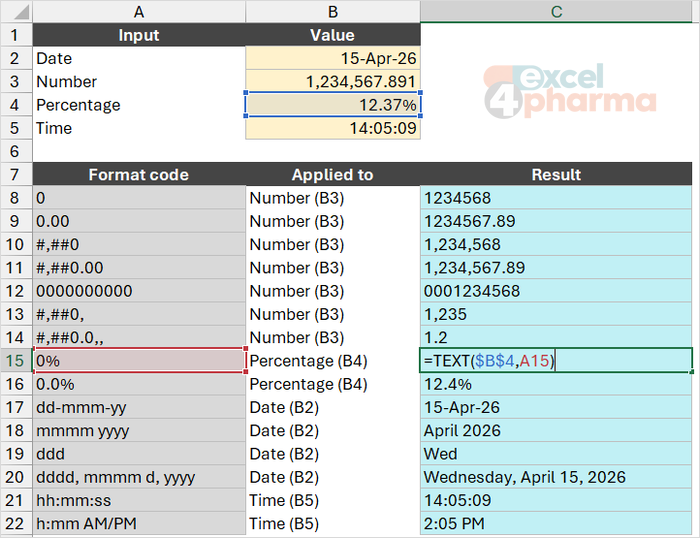Select result cell 'April 2026'

click(556, 430)
